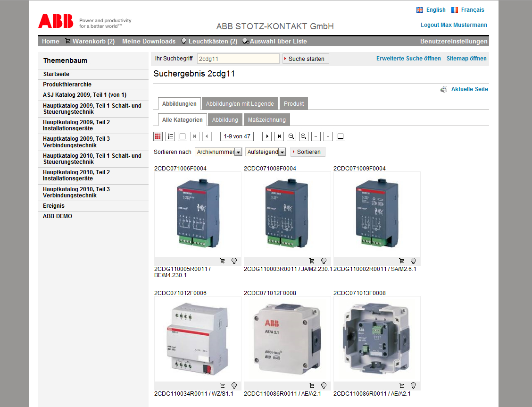The height and width of the screenshot is (407, 532).
Task: Switch to Abbildung/en mit Legende tab
Action: [240, 104]
